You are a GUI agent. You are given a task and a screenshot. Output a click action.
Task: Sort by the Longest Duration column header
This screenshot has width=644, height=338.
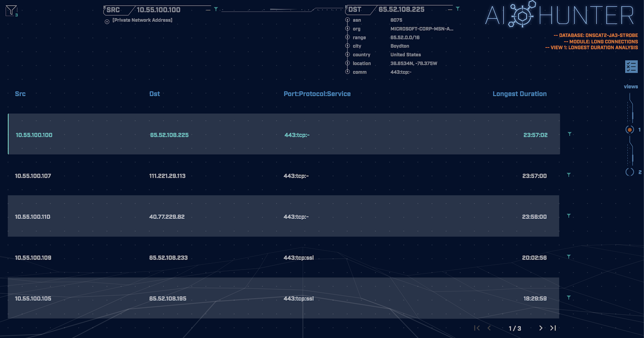[520, 94]
